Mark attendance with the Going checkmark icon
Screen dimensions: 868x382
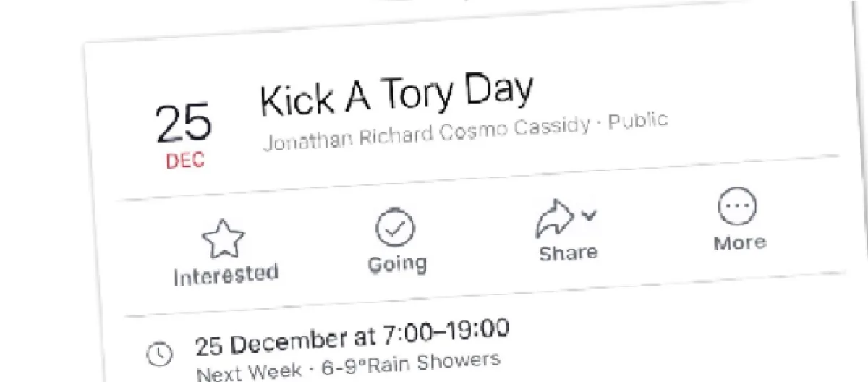pyautogui.click(x=395, y=228)
